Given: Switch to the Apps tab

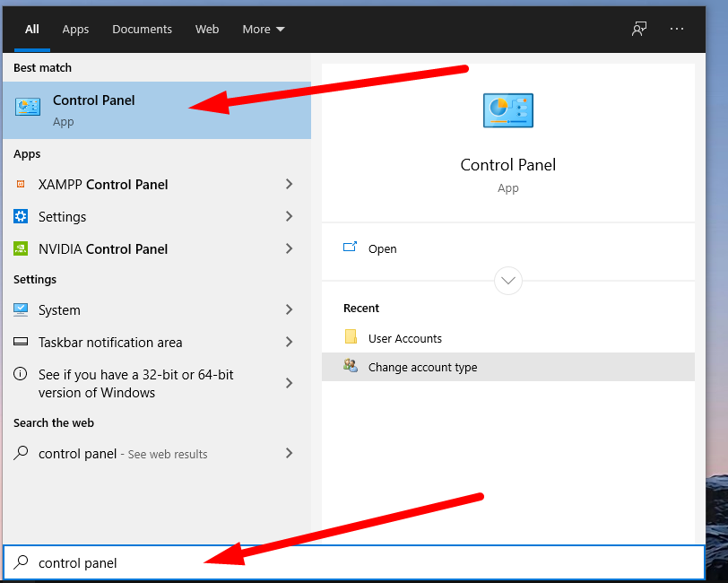Looking at the screenshot, I should pyautogui.click(x=75, y=30).
